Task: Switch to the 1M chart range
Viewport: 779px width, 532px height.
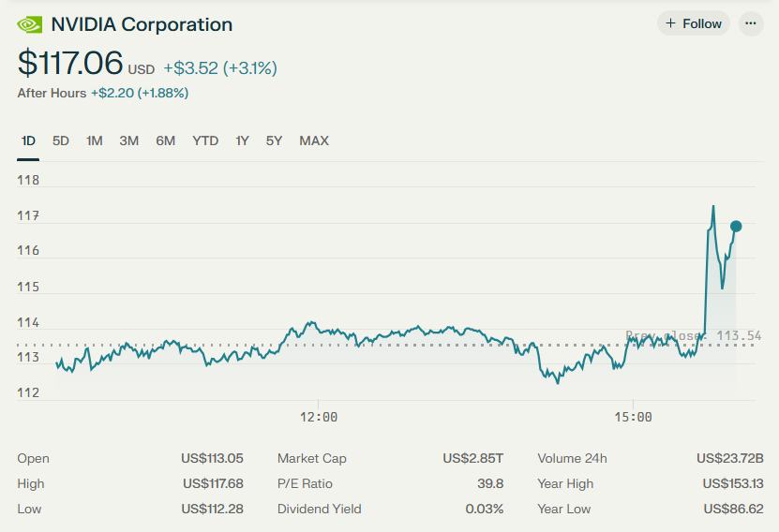Action: (x=95, y=140)
